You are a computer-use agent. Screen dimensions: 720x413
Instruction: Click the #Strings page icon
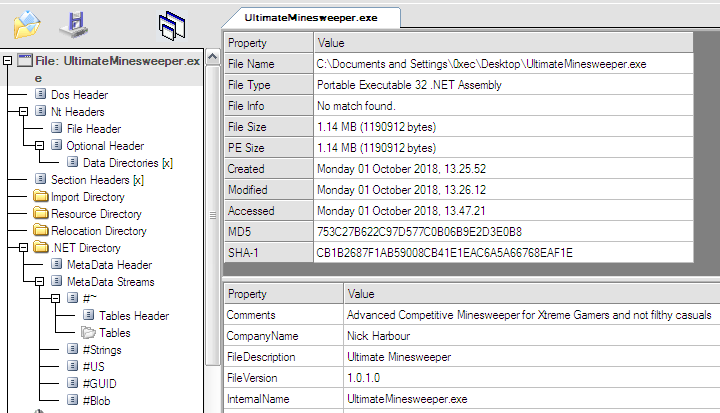(73, 349)
